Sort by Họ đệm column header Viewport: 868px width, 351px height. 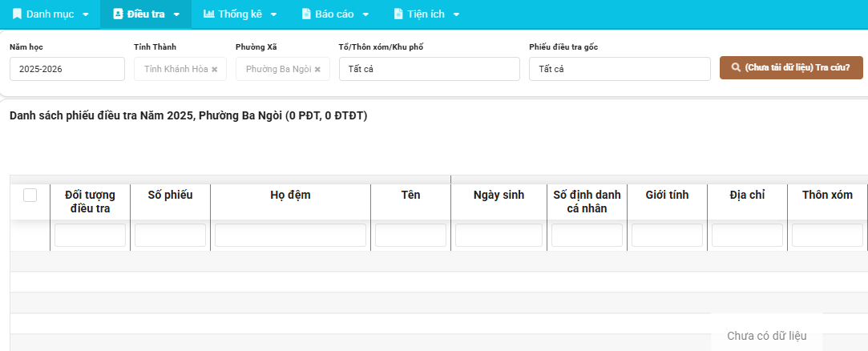pos(291,201)
